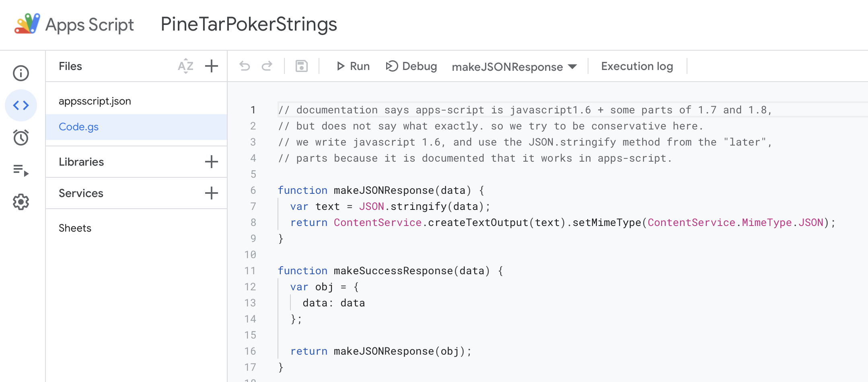868x382 pixels.
Task: Click 'return makeJSONResponse(obj);' line
Action: click(x=381, y=351)
